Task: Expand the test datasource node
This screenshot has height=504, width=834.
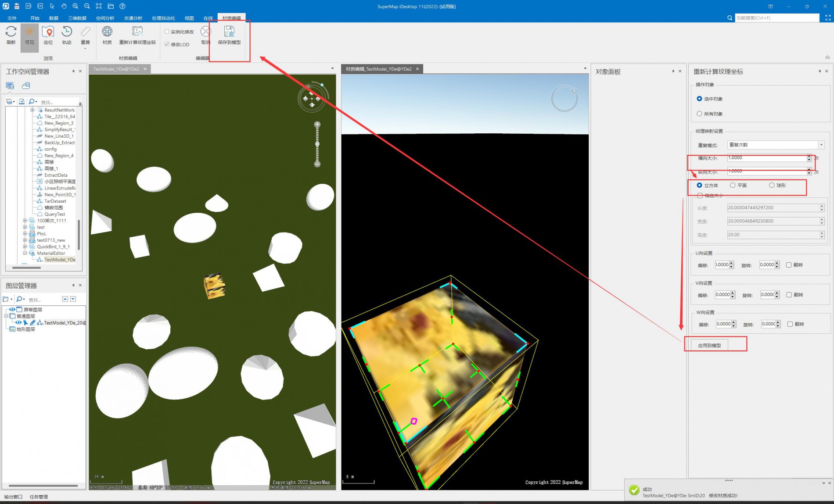Action: point(25,227)
